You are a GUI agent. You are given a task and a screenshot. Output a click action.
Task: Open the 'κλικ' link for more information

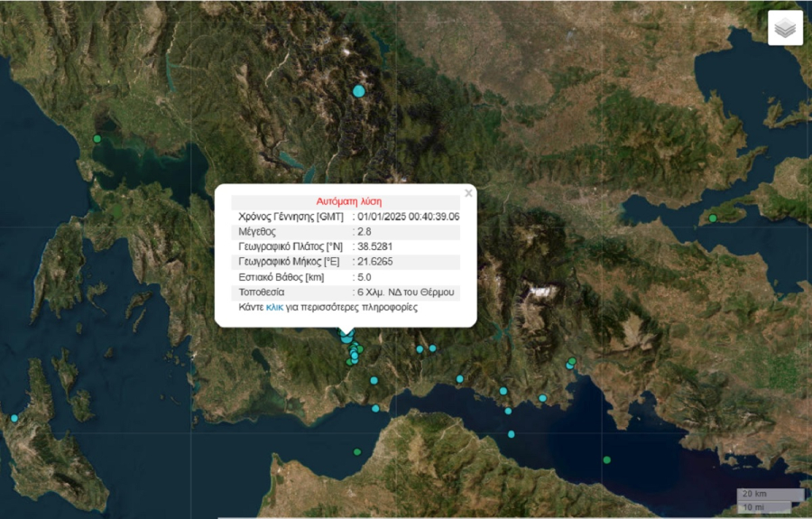point(274,307)
